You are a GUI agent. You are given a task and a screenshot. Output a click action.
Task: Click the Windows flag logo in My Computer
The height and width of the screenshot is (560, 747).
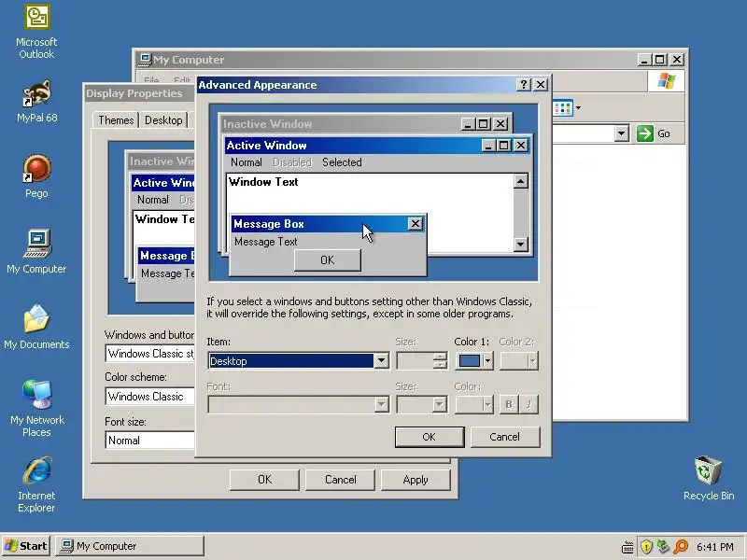coord(666,80)
